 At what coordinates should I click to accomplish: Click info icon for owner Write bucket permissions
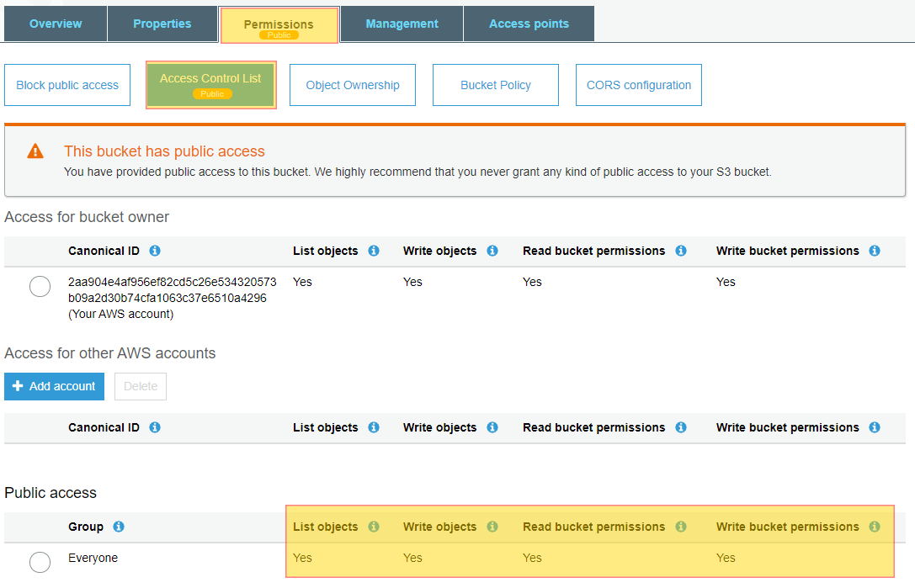(x=874, y=251)
